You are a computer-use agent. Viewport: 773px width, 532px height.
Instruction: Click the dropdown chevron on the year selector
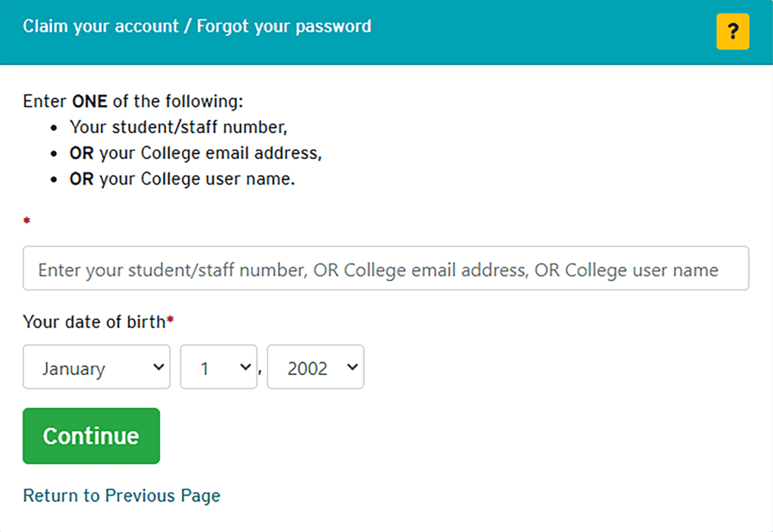point(352,367)
